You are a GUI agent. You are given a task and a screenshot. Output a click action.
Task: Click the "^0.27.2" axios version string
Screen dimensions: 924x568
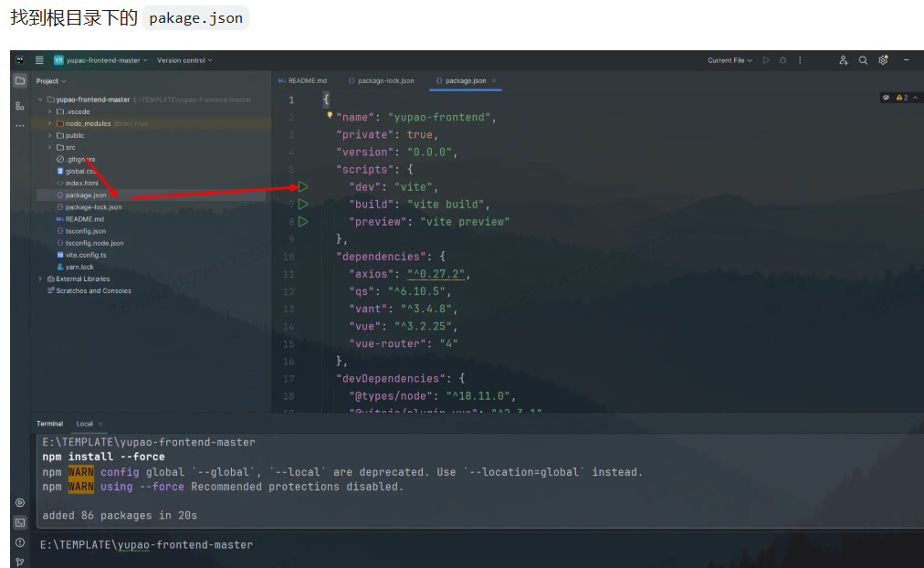(436, 274)
